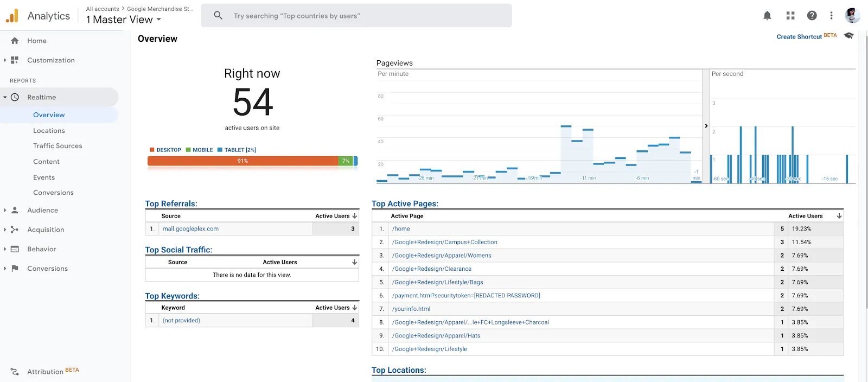Image resolution: width=868 pixels, height=382 pixels.
Task: Click mall.googleplex.com referral source
Action: point(190,229)
